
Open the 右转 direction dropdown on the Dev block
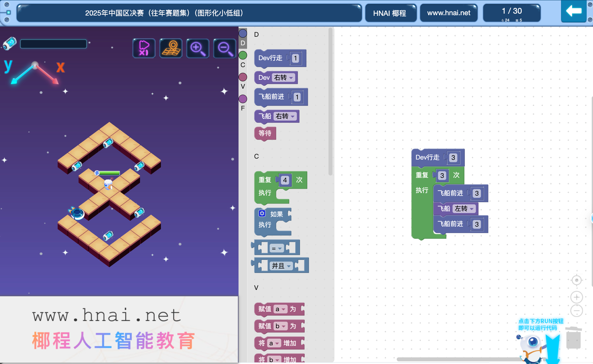point(284,78)
